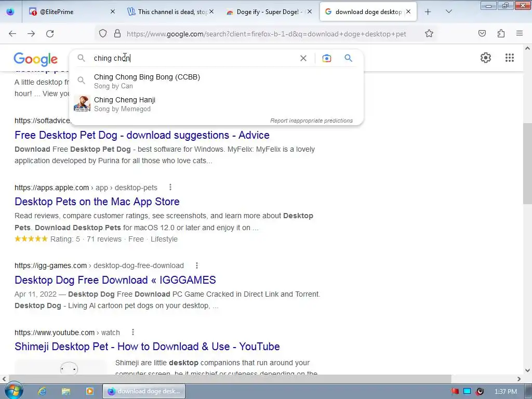Viewport: 532px width, 399px height.
Task: Open the Google apps grid
Action: [x=509, y=58]
